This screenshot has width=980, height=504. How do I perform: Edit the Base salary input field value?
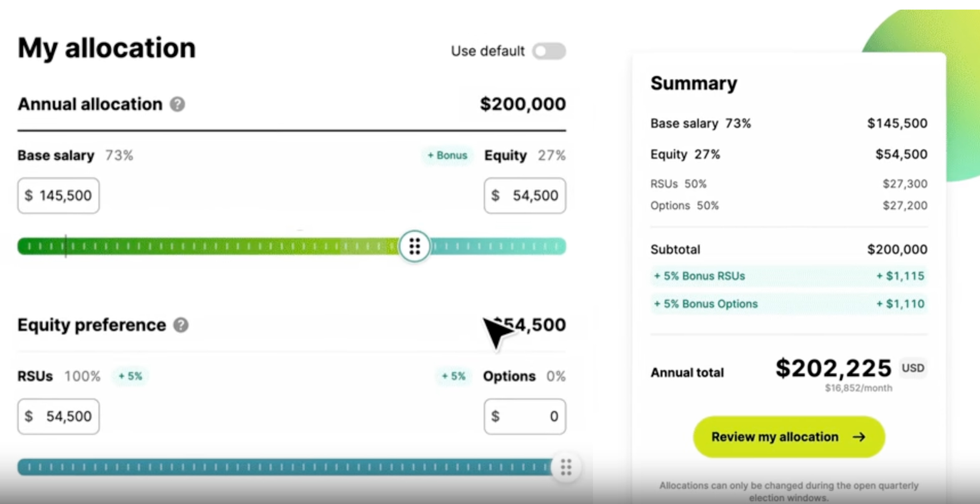tap(59, 195)
